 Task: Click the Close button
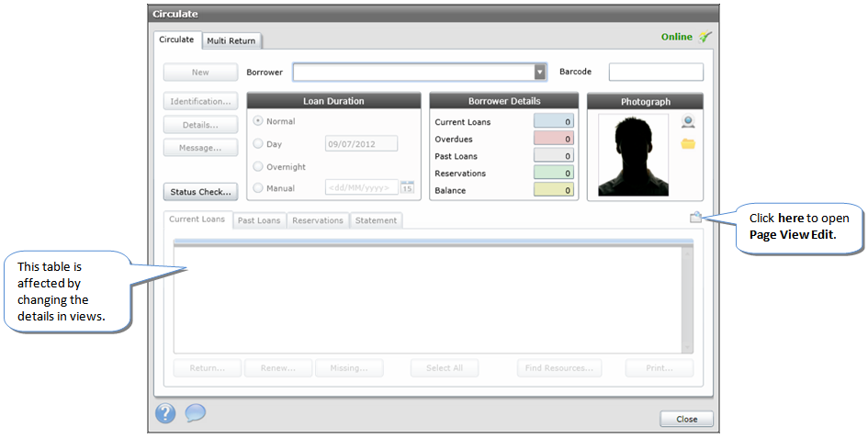click(686, 419)
